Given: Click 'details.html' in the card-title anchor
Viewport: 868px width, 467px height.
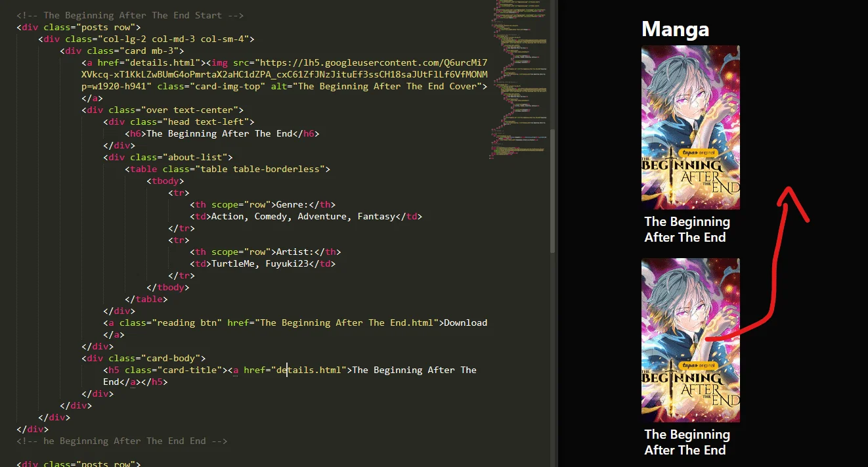Looking at the screenshot, I should point(309,370).
